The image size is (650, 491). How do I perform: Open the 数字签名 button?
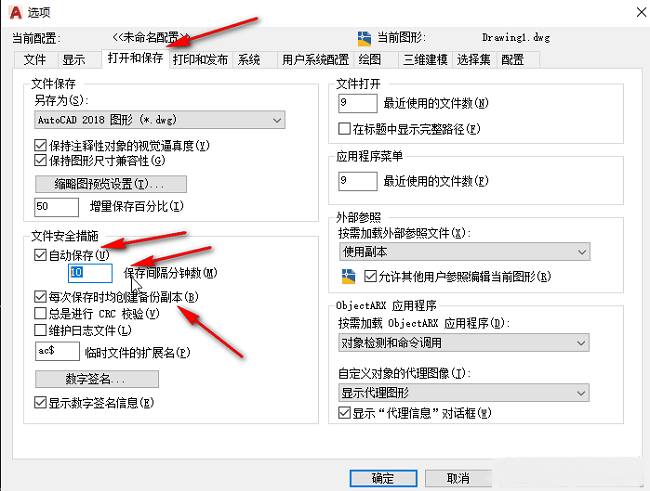click(97, 379)
